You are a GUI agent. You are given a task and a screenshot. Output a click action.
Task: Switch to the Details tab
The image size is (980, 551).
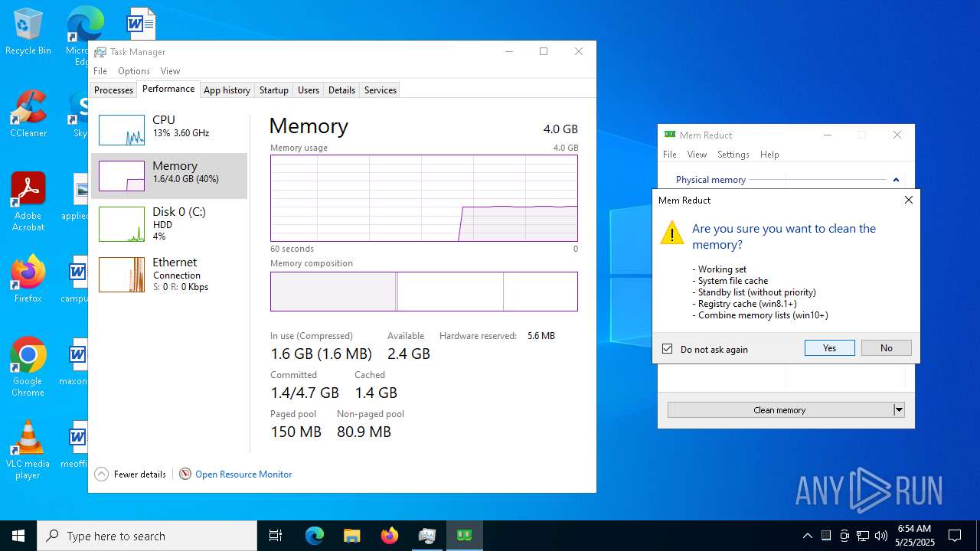(x=341, y=90)
